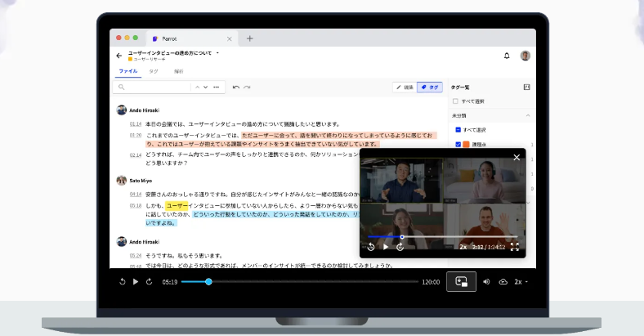
Task: Open the タグ tab
Action: click(x=154, y=71)
